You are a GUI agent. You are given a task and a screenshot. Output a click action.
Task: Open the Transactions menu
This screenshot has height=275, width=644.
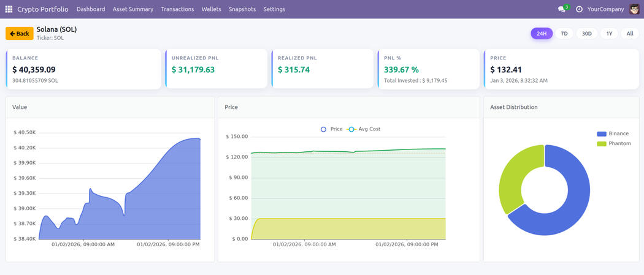[177, 9]
